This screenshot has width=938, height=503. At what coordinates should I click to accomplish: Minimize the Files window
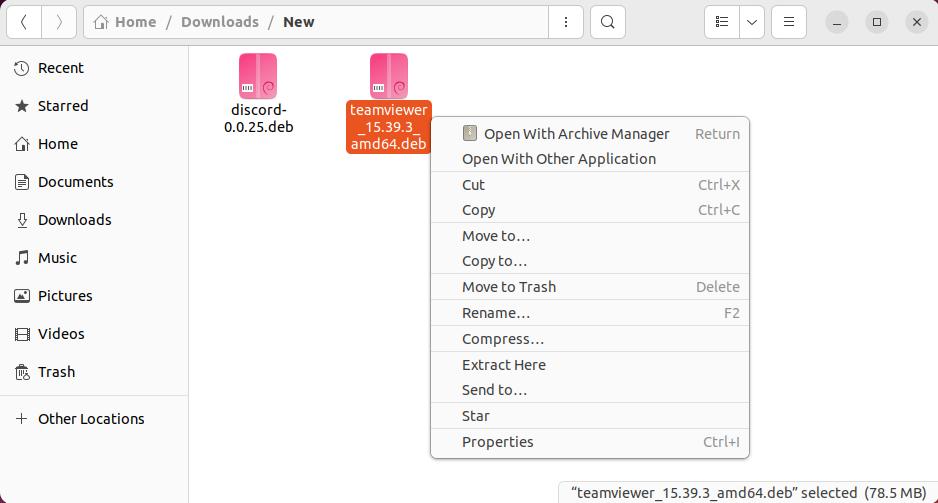pyautogui.click(x=837, y=22)
